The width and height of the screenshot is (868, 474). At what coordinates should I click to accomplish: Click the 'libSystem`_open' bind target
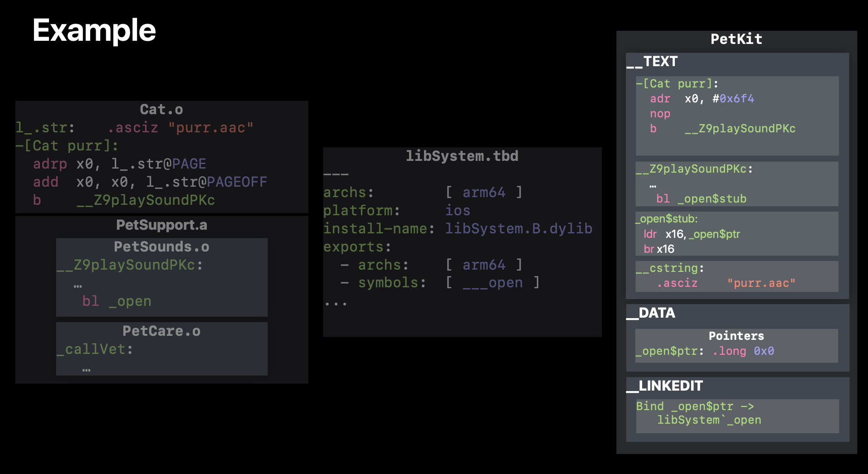[709, 420]
